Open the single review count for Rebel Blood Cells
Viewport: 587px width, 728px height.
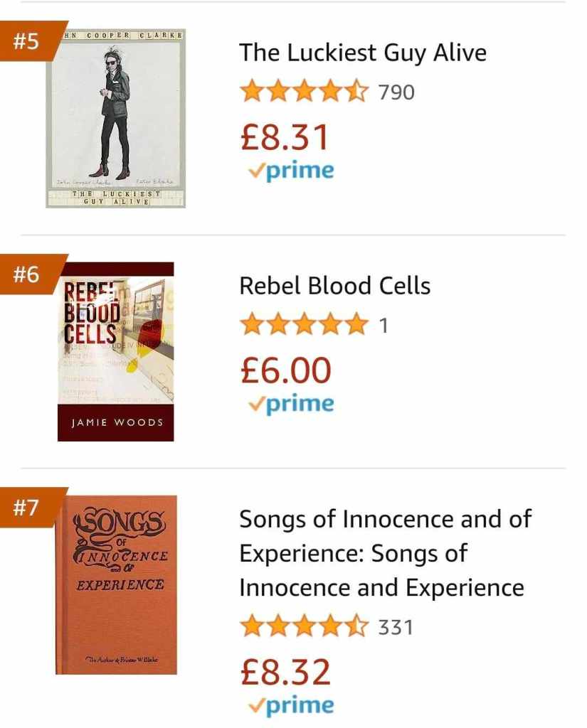[x=384, y=326]
